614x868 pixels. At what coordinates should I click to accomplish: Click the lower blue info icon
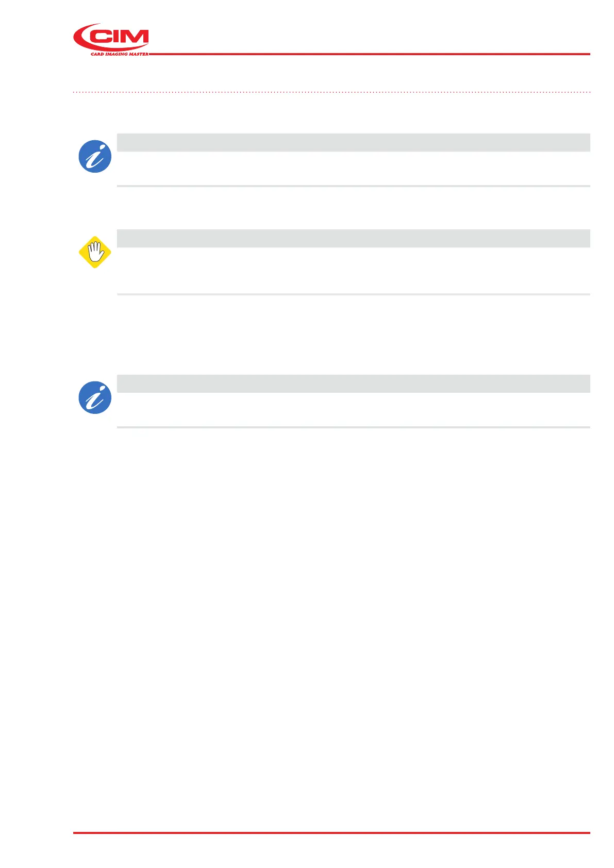point(95,397)
